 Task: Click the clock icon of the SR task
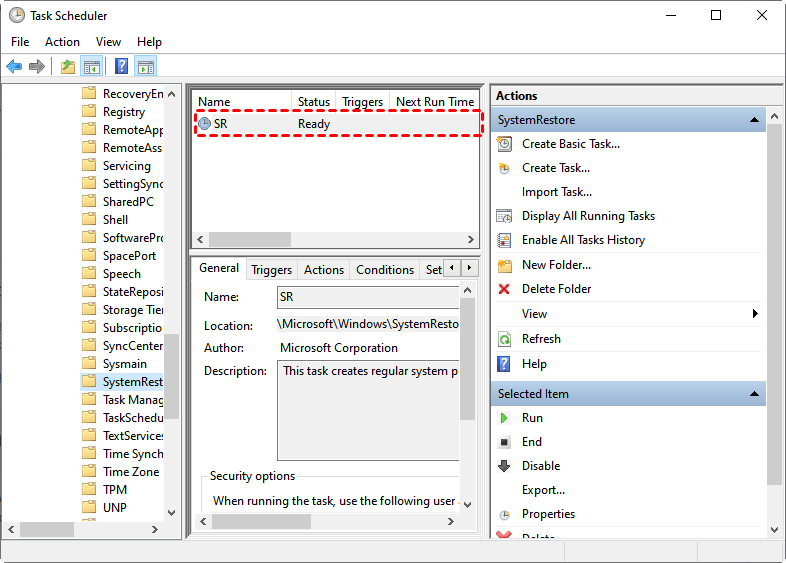tap(205, 123)
